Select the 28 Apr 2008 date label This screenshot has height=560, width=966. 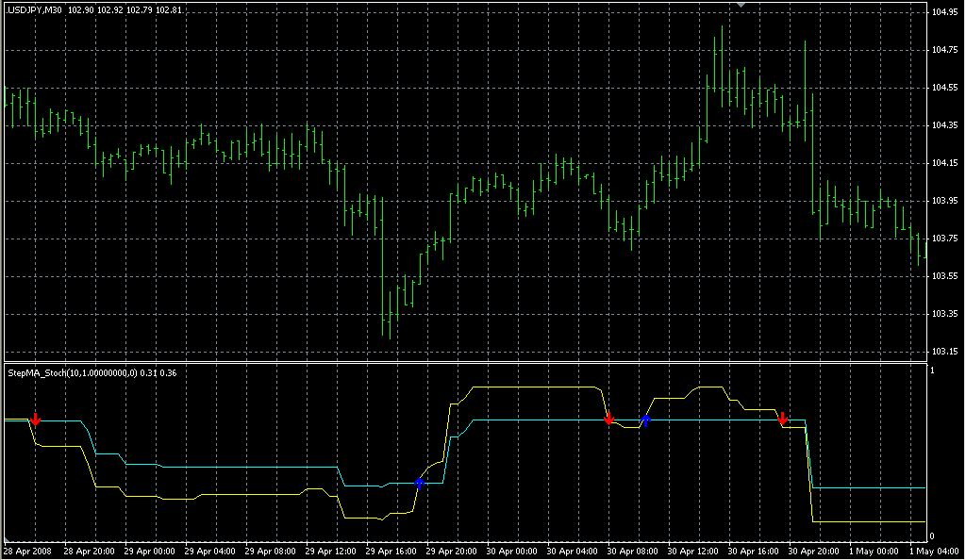click(26, 551)
